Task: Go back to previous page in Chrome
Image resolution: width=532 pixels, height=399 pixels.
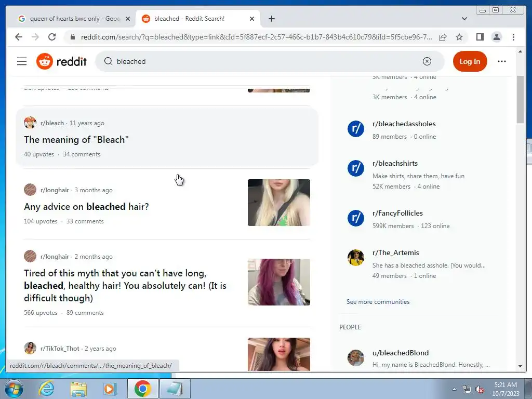Action: pyautogui.click(x=19, y=37)
